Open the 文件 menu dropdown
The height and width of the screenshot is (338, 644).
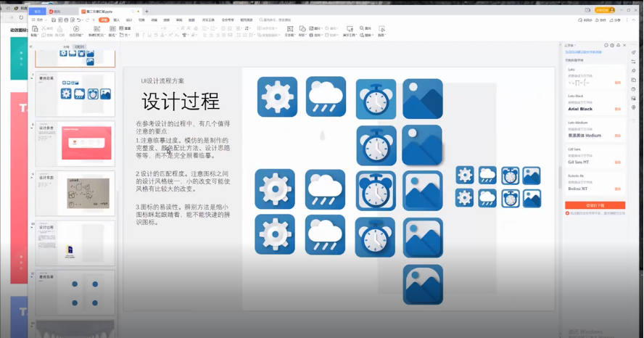[x=39, y=20]
